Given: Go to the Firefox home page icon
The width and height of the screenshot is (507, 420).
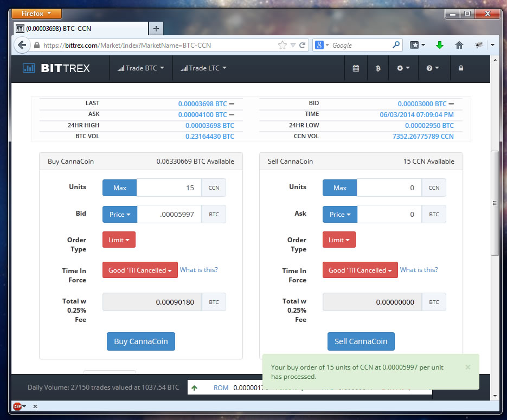Looking at the screenshot, I should [x=459, y=45].
